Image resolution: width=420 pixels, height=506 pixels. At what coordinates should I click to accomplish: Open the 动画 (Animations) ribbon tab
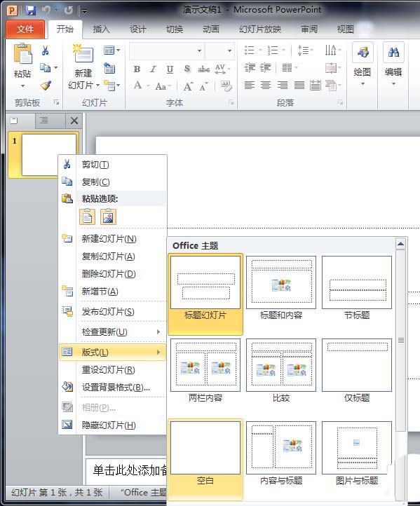211,29
